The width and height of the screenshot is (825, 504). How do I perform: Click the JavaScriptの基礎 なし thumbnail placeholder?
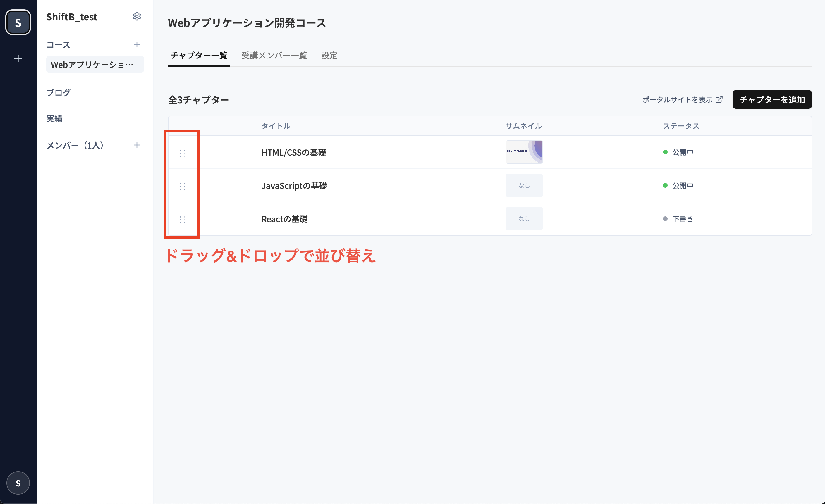[x=524, y=185]
